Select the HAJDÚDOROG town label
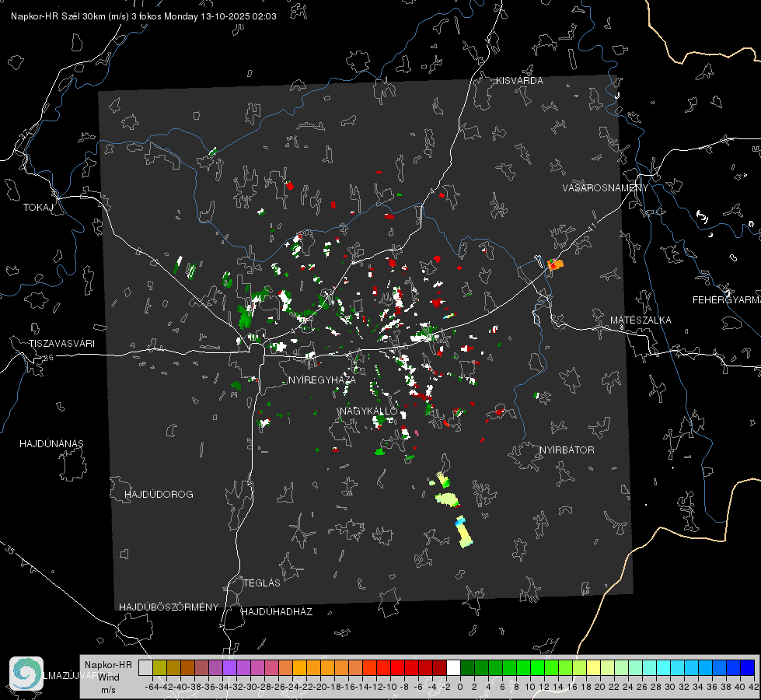The height and width of the screenshot is (700, 761). point(159,494)
